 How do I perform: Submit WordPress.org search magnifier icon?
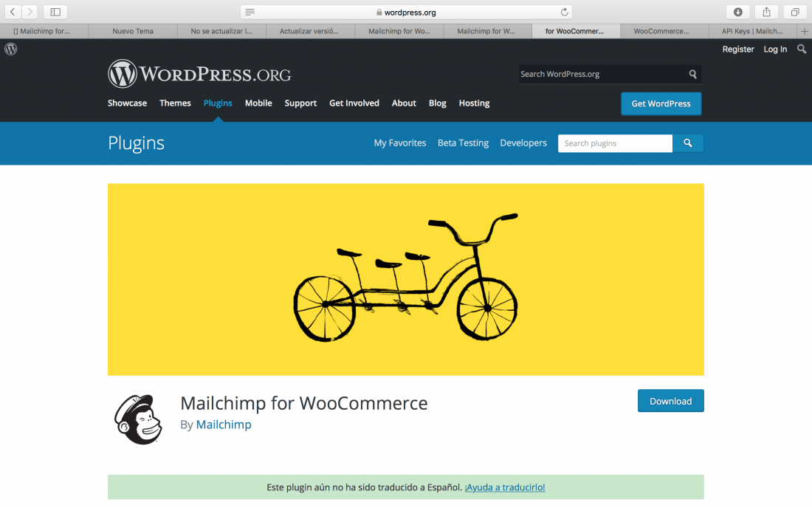coord(693,74)
